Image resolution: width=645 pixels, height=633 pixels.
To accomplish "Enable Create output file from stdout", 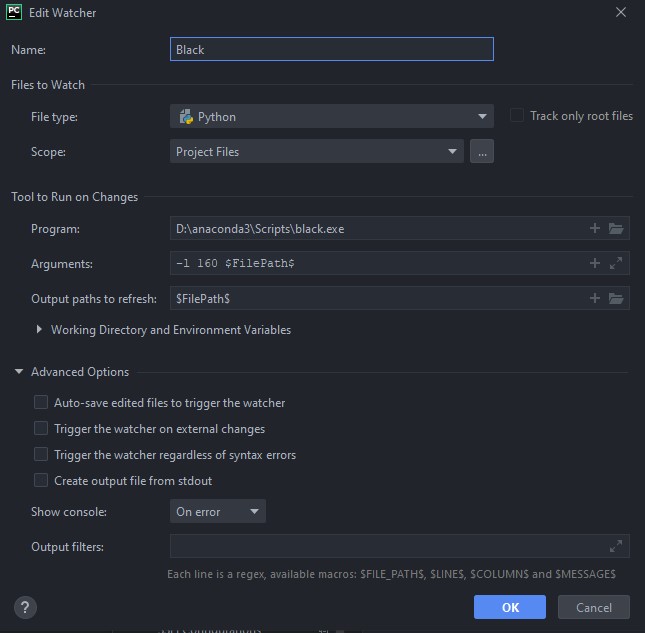I will tap(41, 480).
